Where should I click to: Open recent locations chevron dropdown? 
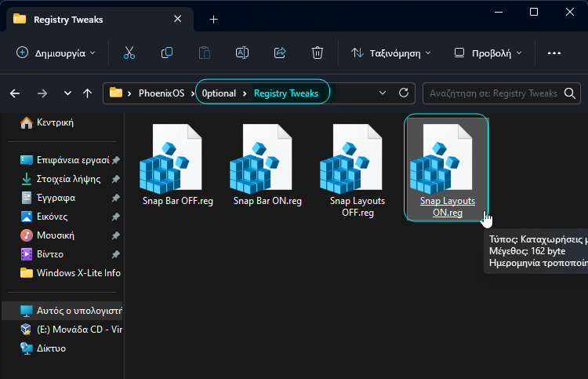coord(67,93)
